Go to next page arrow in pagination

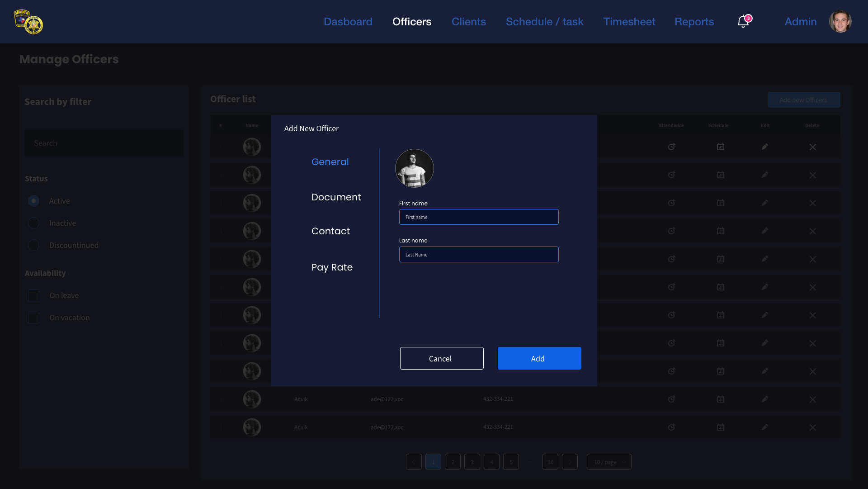(570, 462)
